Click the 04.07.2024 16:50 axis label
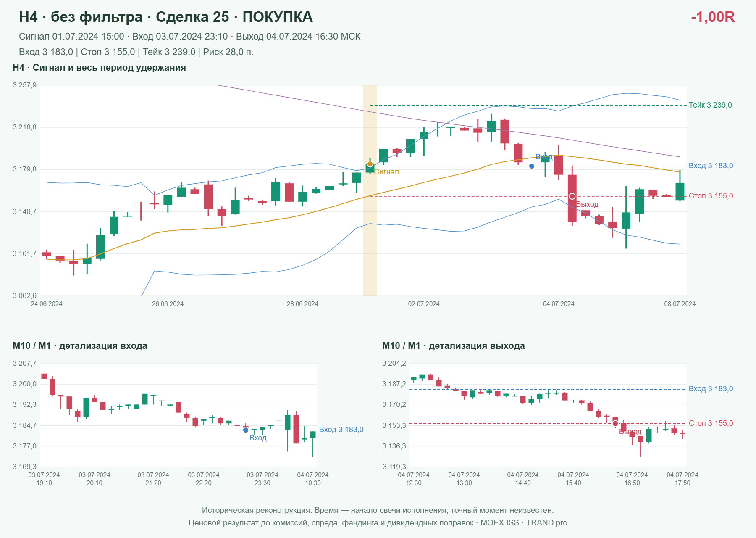The image size is (756, 538). pyautogui.click(x=632, y=479)
